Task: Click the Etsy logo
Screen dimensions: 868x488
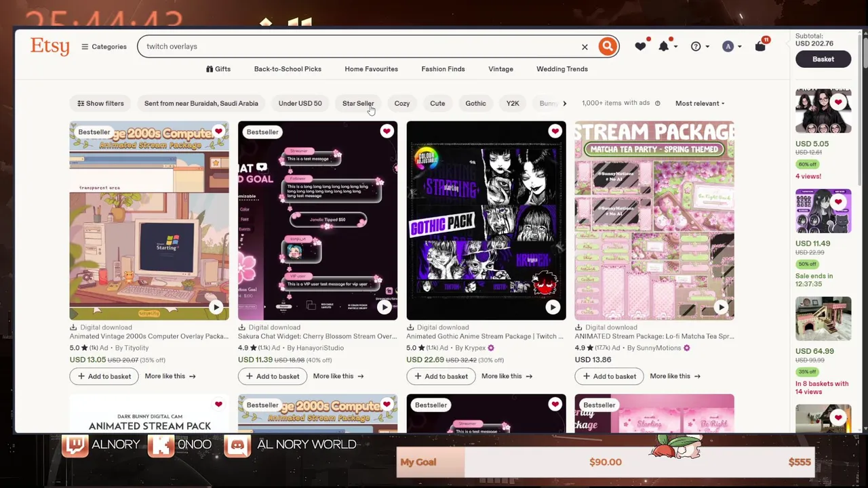Action: 50,46
